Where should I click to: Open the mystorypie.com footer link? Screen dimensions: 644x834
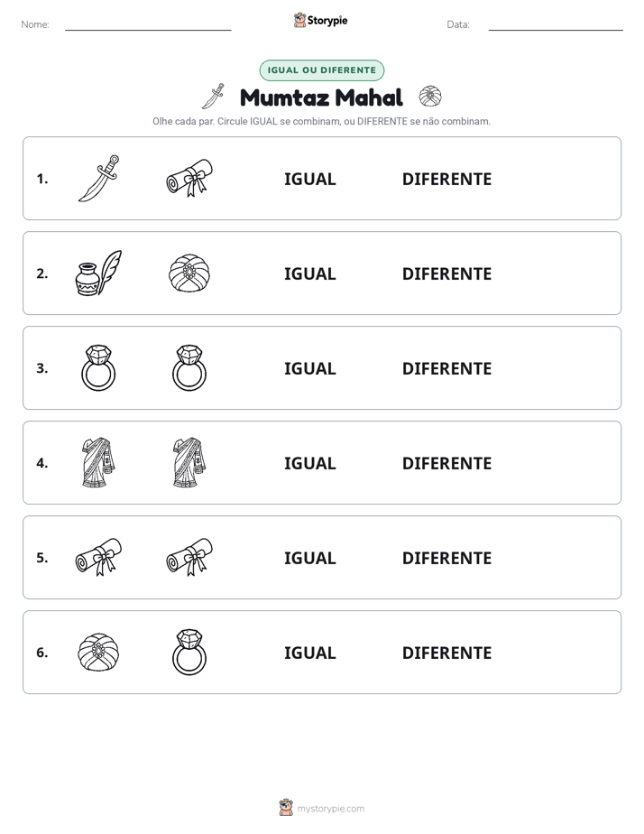click(322, 808)
